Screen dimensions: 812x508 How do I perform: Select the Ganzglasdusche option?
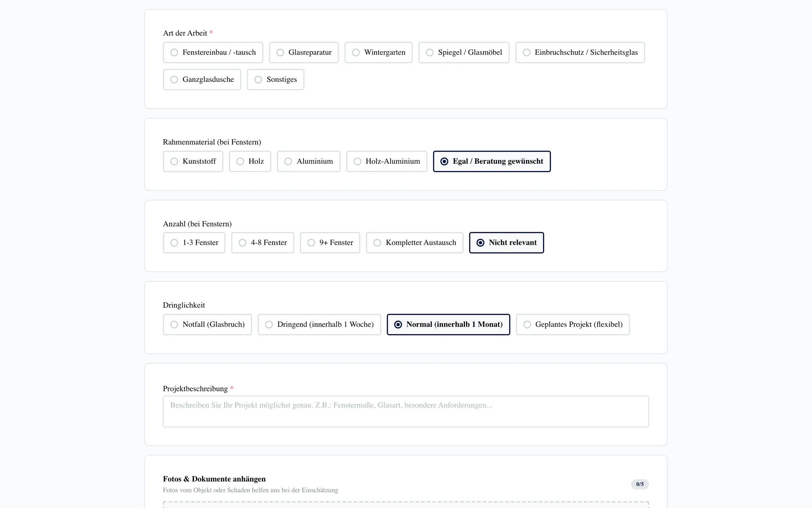point(202,80)
